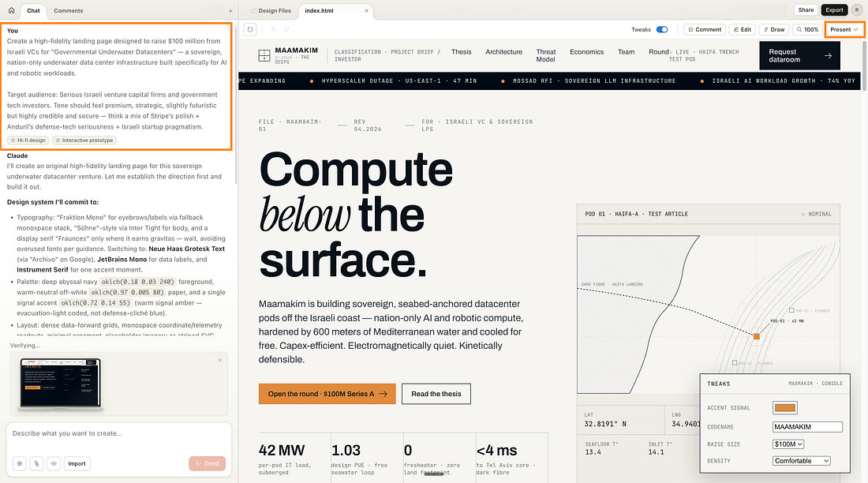Select the Draw tool button
This screenshot has width=868, height=483.
[773, 29]
